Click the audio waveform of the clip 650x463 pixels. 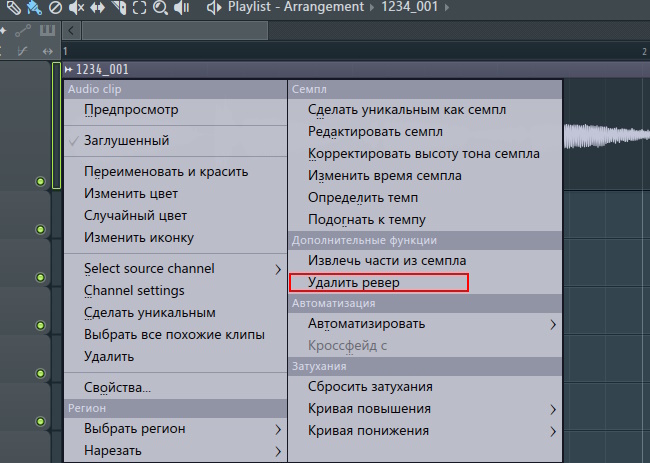pyautogui.click(x=606, y=135)
